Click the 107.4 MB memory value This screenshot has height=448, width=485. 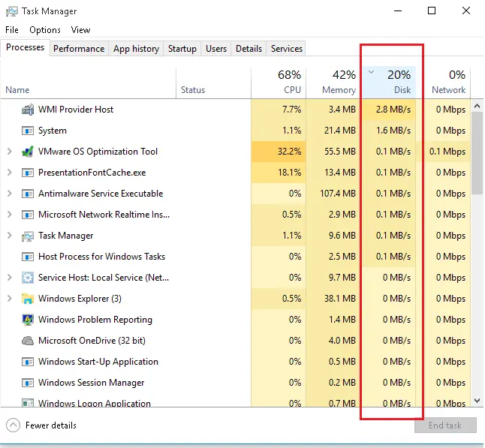[338, 194]
